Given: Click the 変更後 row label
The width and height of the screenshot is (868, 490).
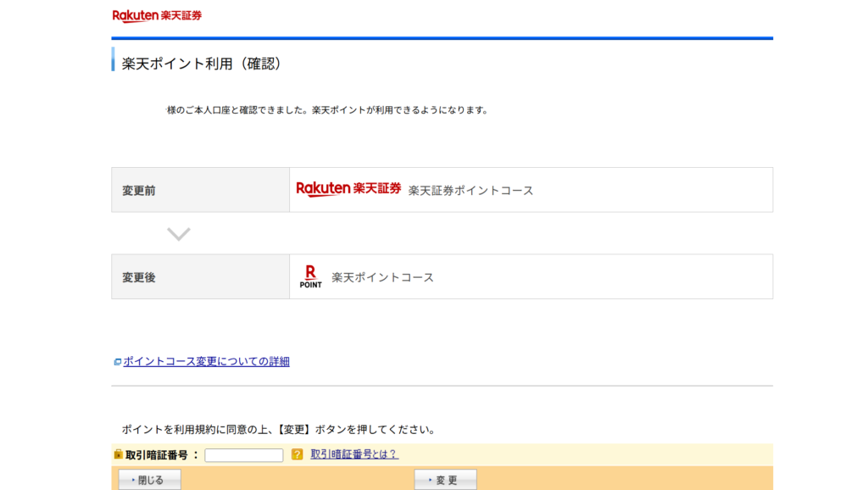Looking at the screenshot, I should (139, 277).
